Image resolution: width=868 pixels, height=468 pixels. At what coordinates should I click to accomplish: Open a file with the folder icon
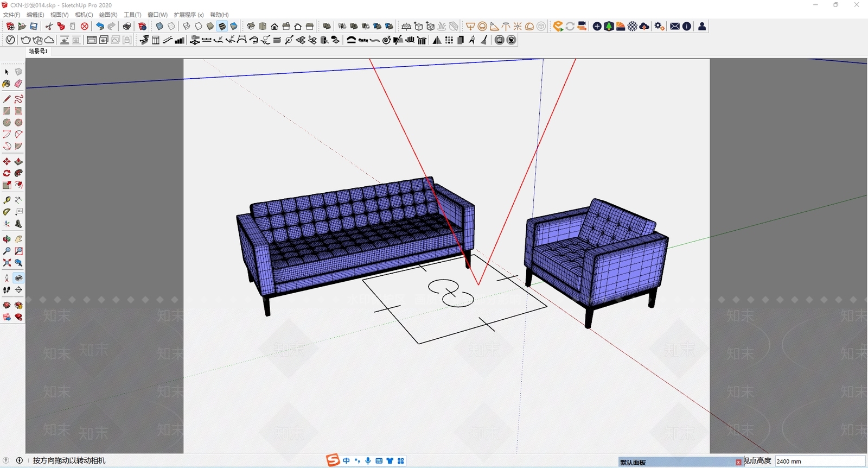[x=22, y=26]
